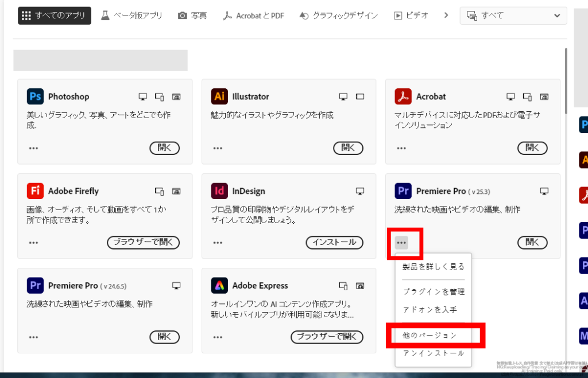Expand more categories with the right chevron

[x=446, y=15]
